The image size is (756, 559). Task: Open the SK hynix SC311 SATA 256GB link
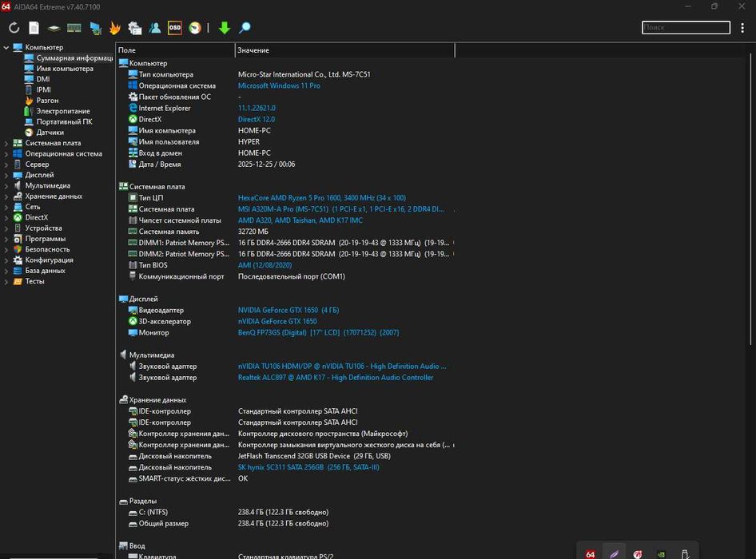[x=308, y=467]
